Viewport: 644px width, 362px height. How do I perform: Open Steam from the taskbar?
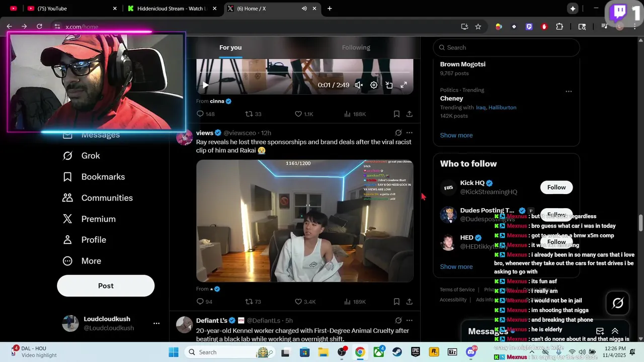397,352
